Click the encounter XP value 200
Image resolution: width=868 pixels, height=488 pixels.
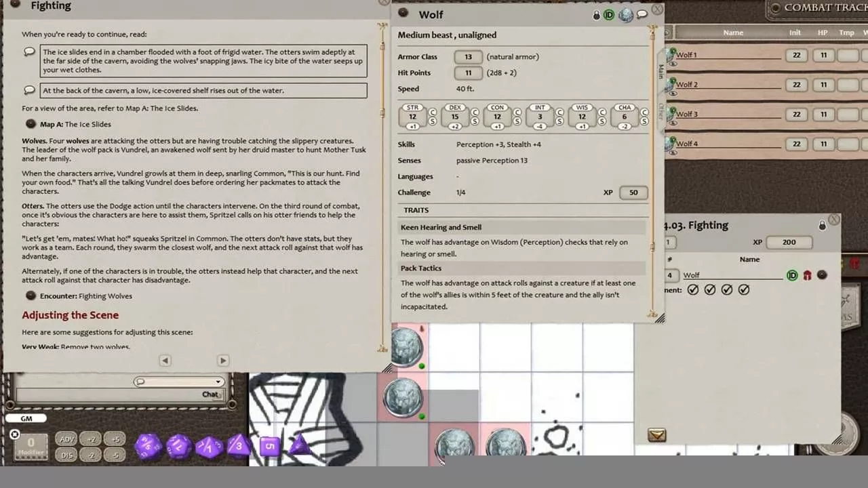click(789, 242)
